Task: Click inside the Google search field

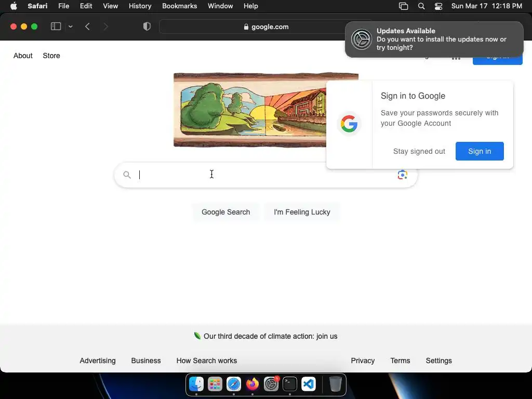Action: (265, 175)
